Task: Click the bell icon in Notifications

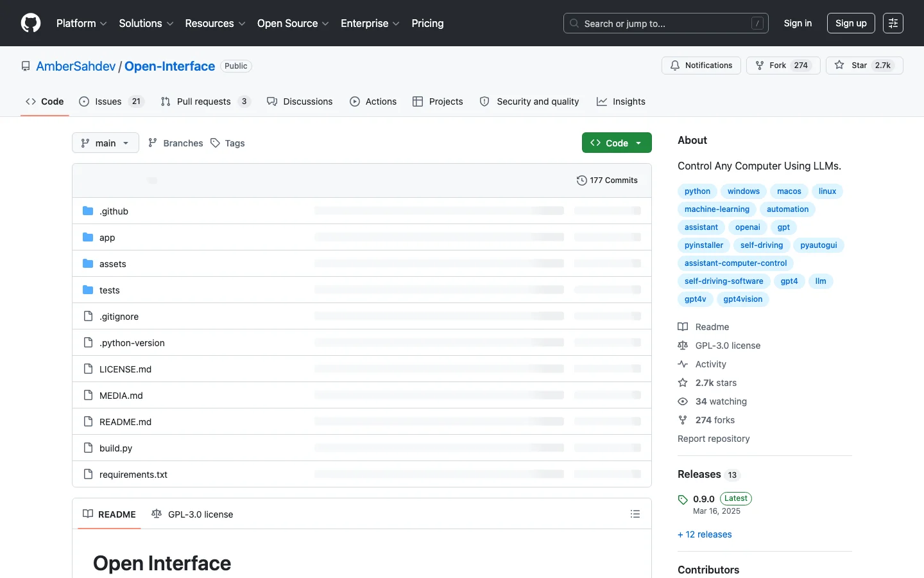Action: [x=675, y=66]
